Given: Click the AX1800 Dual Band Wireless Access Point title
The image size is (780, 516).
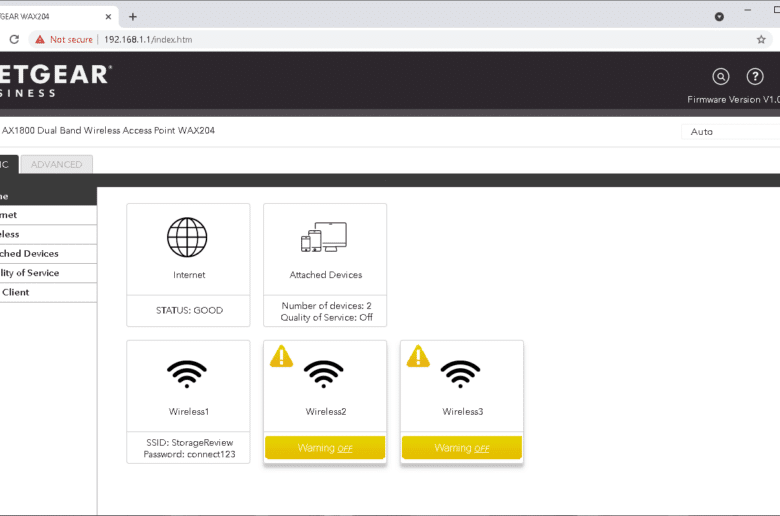Looking at the screenshot, I should (108, 130).
